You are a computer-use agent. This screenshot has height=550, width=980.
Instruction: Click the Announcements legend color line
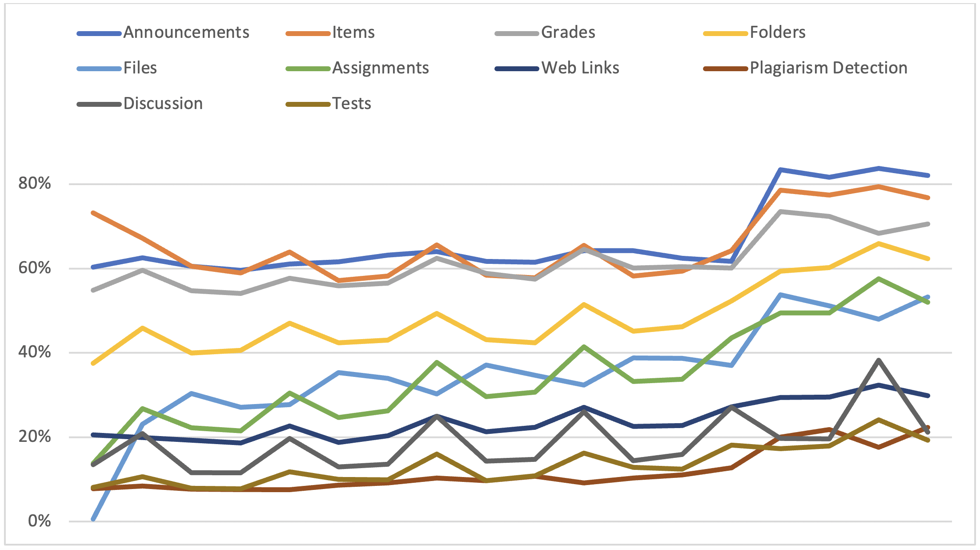coord(99,33)
